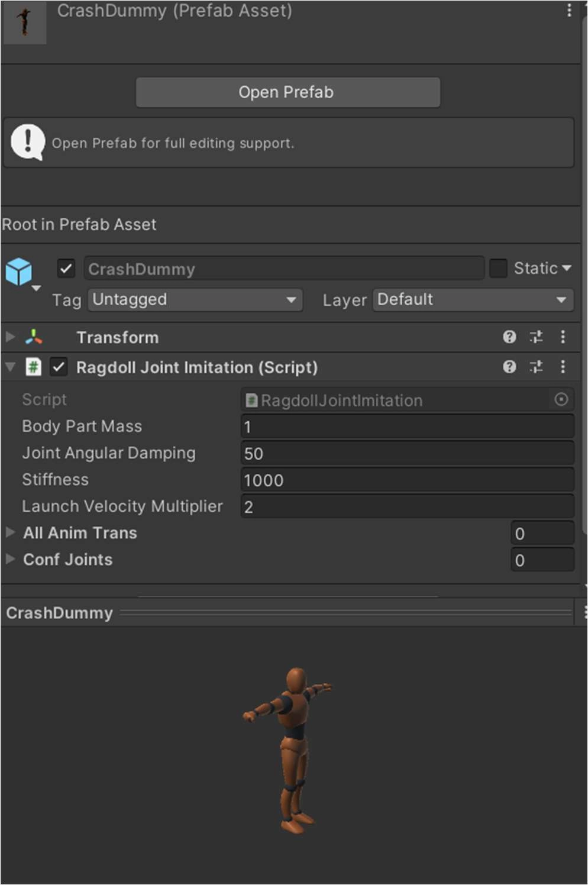The image size is (588, 885).
Task: Click the blue cube GameObject icon
Action: [x=19, y=272]
